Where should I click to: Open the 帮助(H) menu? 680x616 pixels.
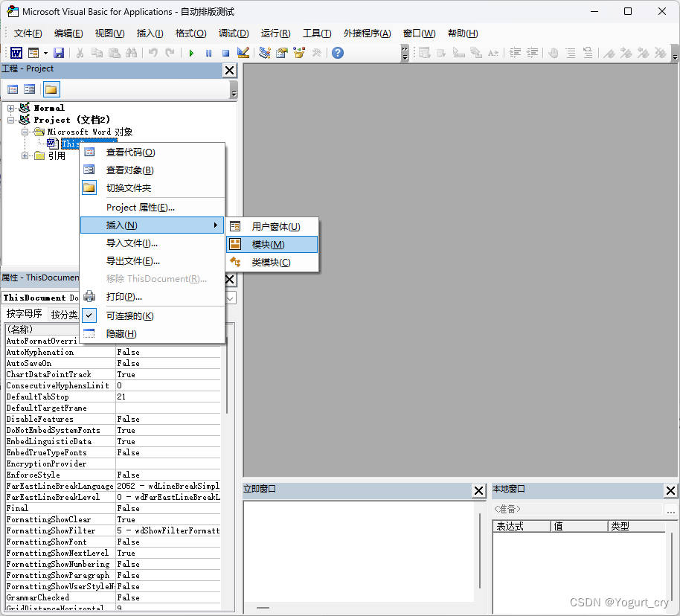(x=463, y=33)
